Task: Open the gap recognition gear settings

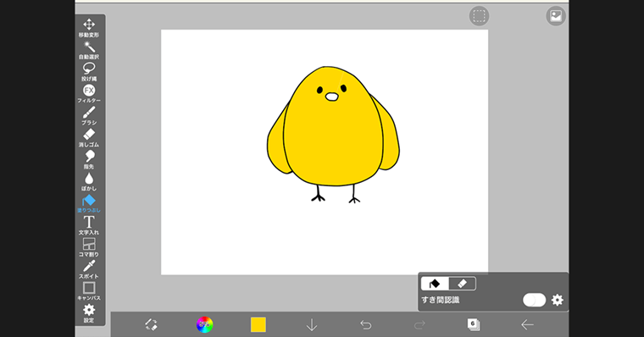Action: [x=558, y=300]
